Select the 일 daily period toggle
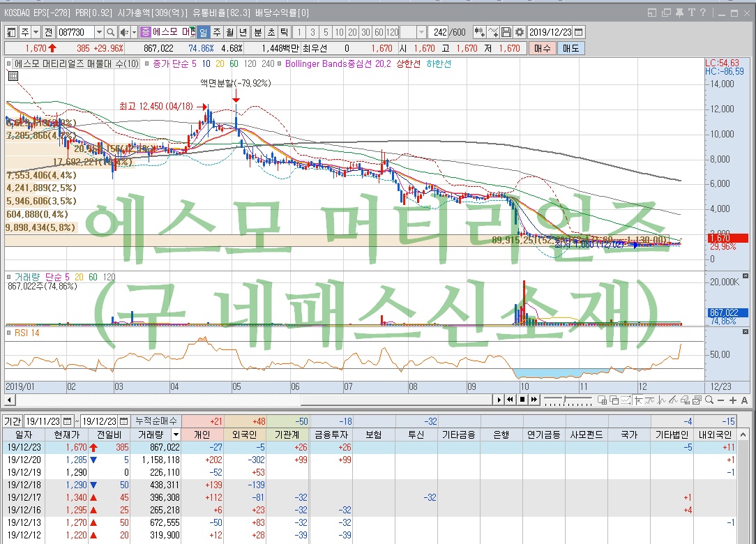 204,32
